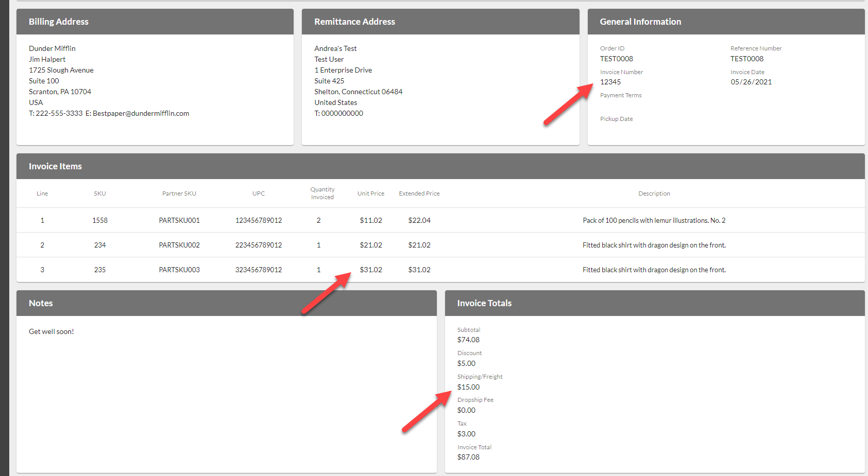Click the UPC 223456789012 cell
Screen dimensions: 868x476
[x=258, y=245]
